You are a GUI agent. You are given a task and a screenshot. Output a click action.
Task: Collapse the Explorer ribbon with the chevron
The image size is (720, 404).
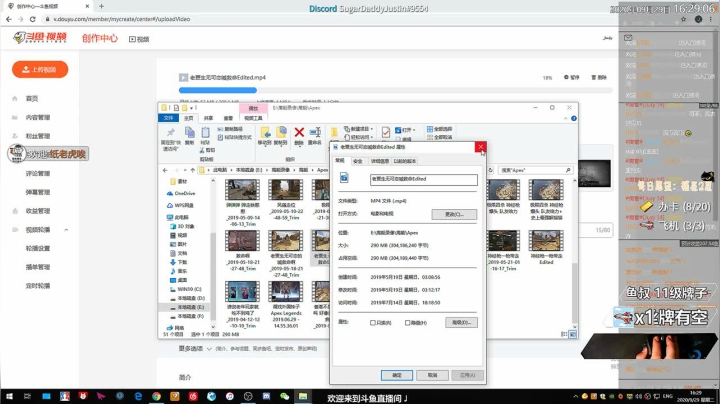tap(565, 118)
